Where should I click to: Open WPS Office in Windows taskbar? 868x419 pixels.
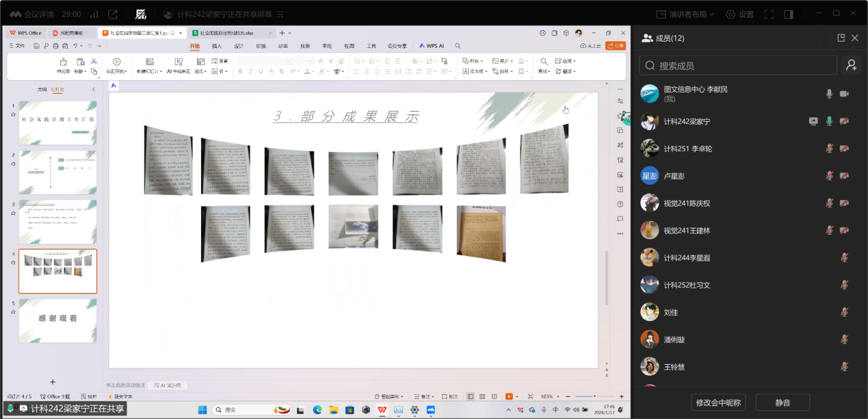pyautogui.click(x=381, y=409)
